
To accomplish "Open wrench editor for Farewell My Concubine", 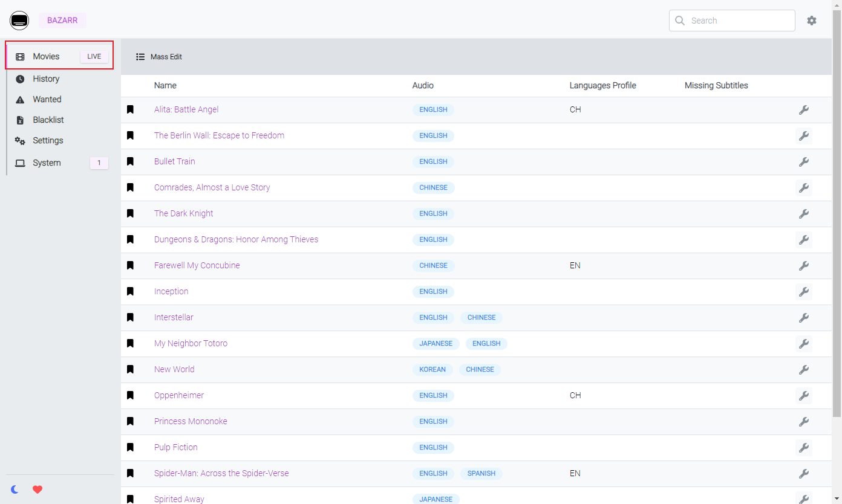I will pyautogui.click(x=804, y=266).
